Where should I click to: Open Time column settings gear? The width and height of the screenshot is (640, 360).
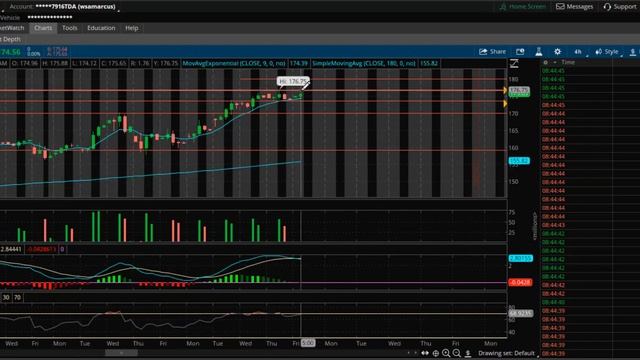point(545,62)
